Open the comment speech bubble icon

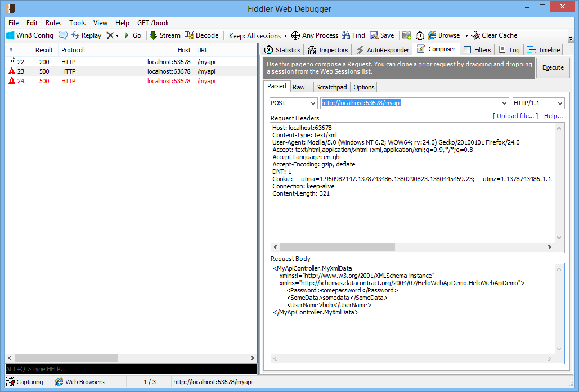(x=63, y=35)
